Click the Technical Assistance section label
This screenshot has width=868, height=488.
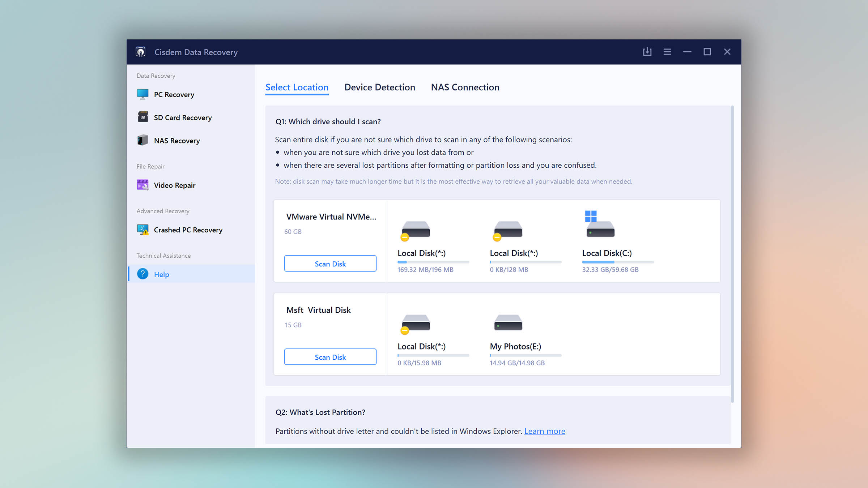163,256
